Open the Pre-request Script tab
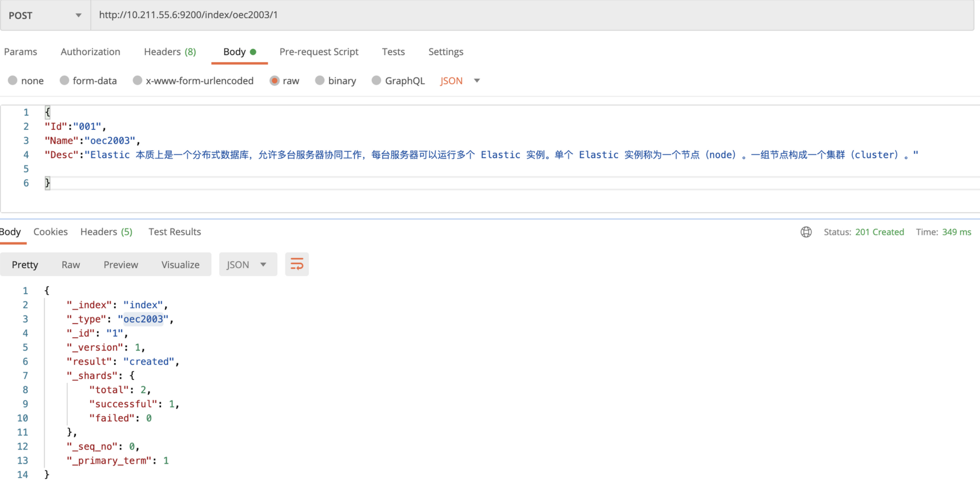The width and height of the screenshot is (980, 492). coord(319,52)
